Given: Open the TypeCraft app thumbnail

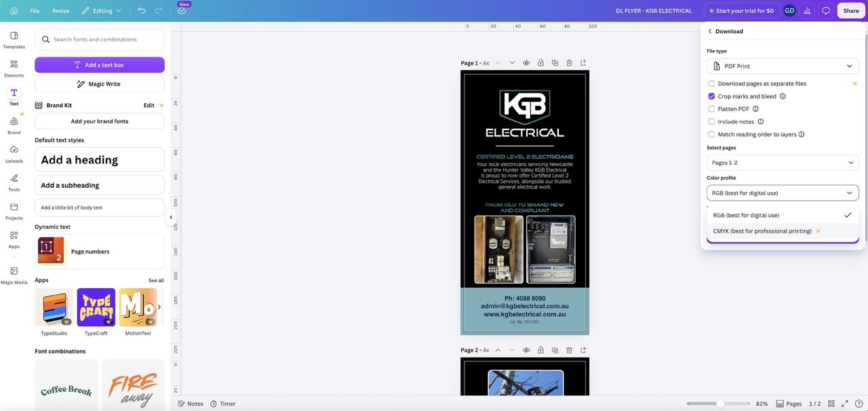Looking at the screenshot, I should pos(96,307).
